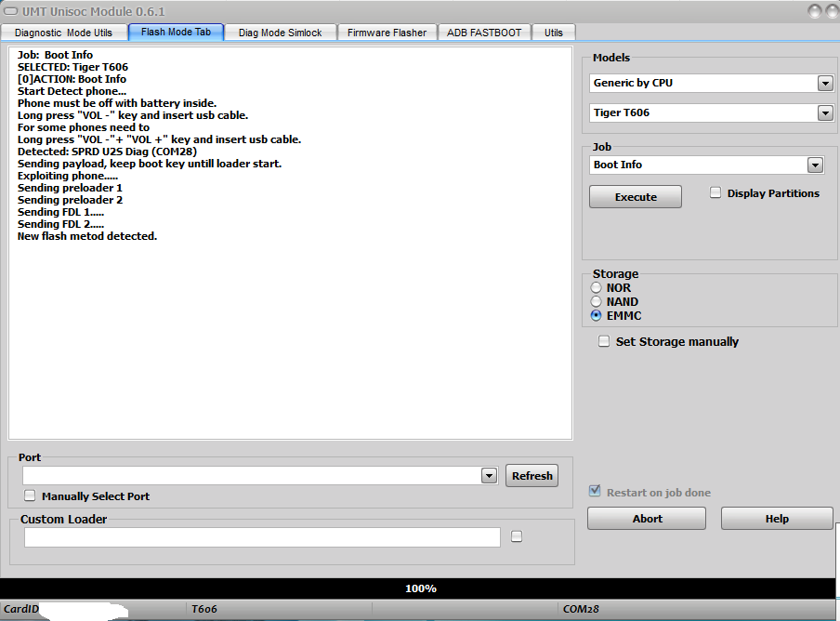Open the Port selection dropdown arrow
840x621 pixels.
coord(489,476)
